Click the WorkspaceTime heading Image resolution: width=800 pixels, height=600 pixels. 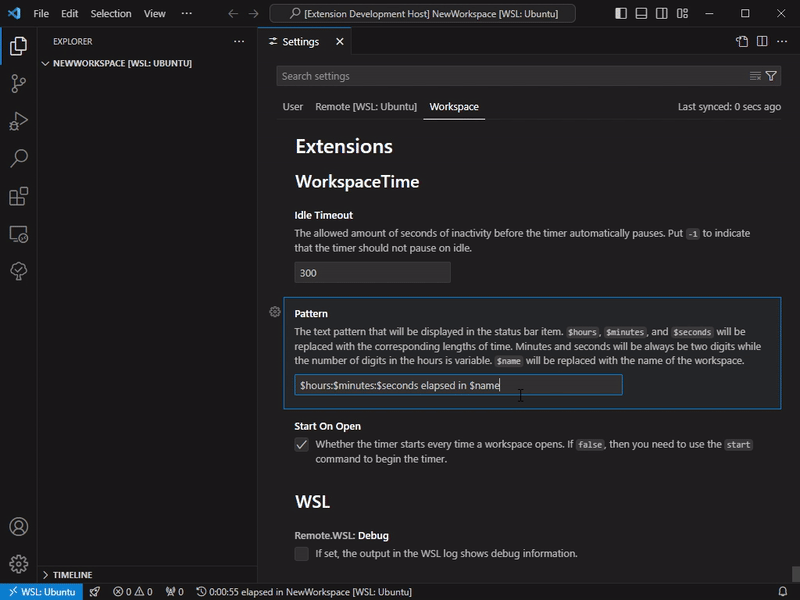357,182
